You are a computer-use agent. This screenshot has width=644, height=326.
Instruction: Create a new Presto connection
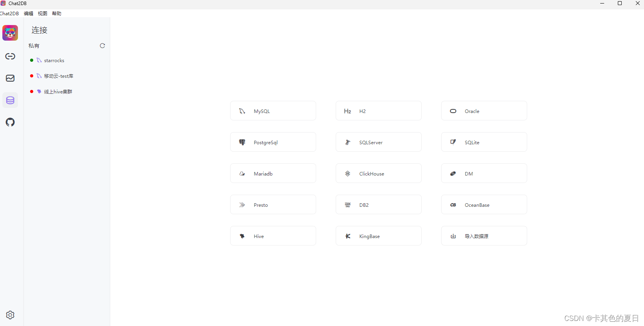(273, 204)
